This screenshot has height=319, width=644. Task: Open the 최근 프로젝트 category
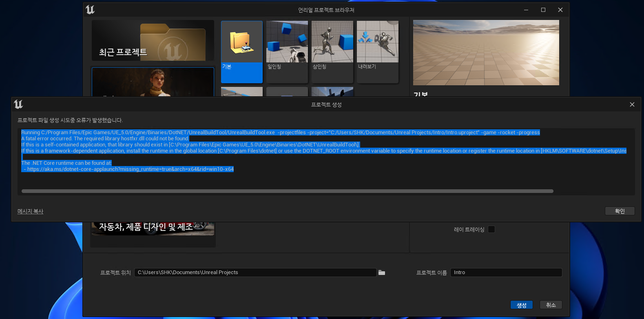pos(153,40)
